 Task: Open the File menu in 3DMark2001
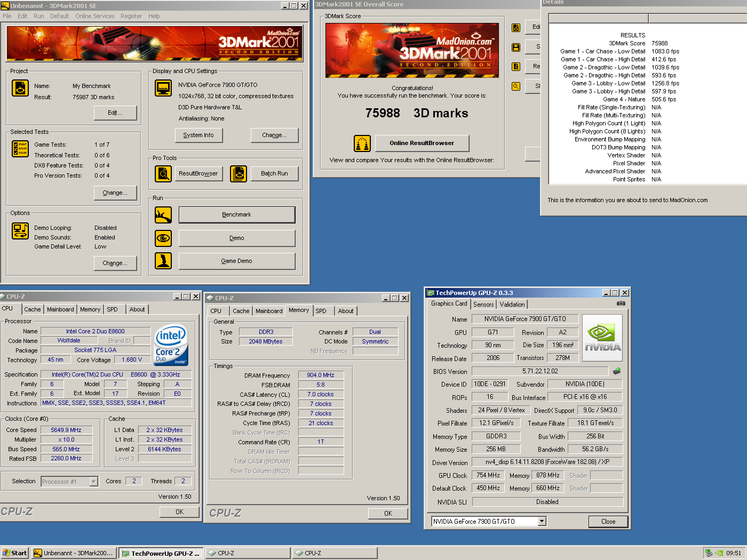[x=7, y=16]
